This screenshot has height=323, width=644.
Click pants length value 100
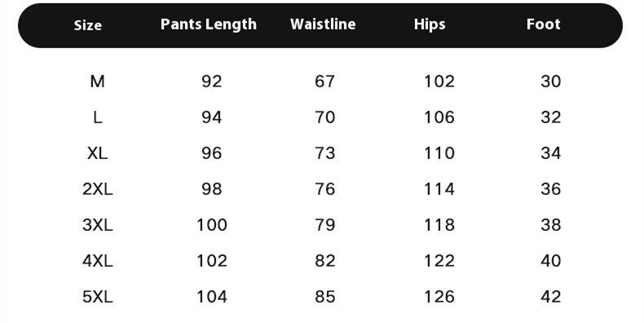tap(212, 225)
